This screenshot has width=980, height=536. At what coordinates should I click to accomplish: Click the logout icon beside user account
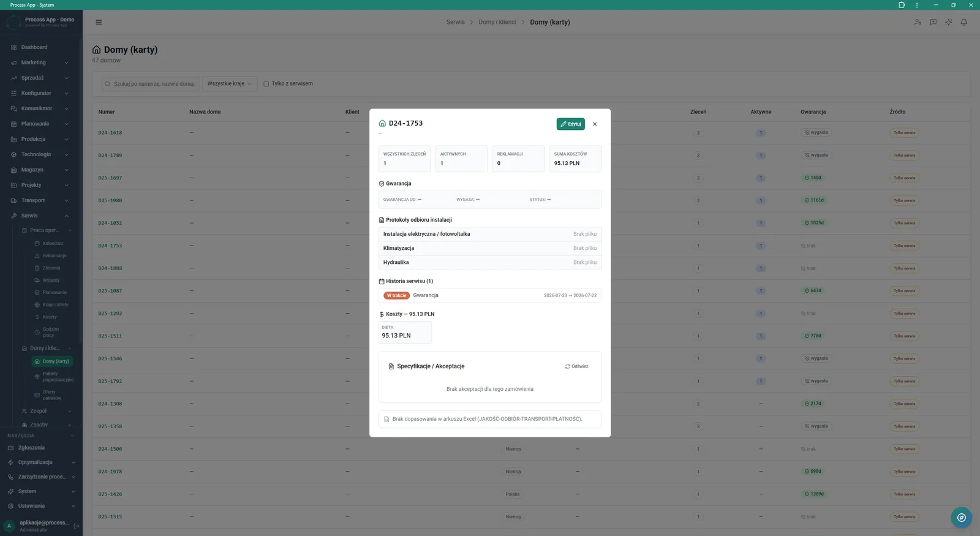click(77, 526)
